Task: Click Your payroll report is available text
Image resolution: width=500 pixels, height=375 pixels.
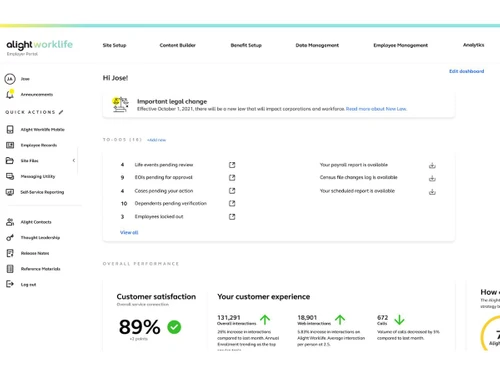Action: pos(354,165)
